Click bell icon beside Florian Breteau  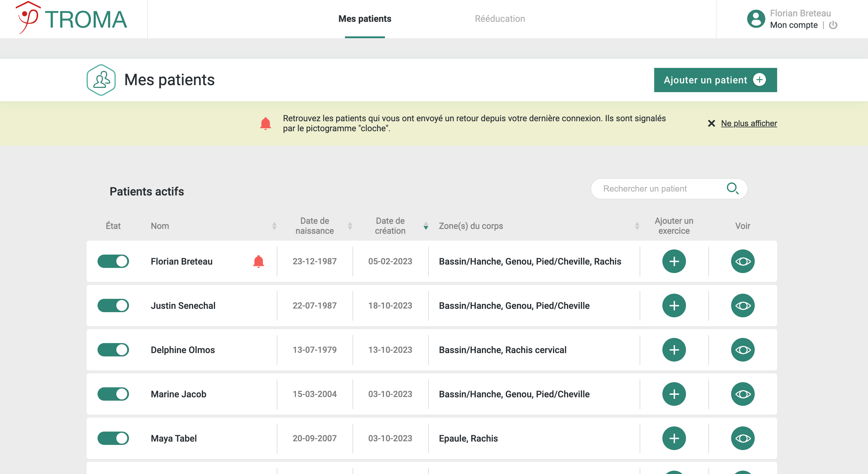tap(258, 262)
